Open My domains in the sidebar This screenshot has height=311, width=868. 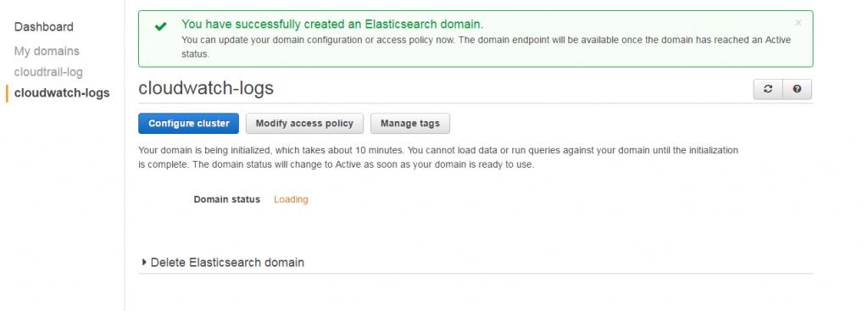coord(47,51)
